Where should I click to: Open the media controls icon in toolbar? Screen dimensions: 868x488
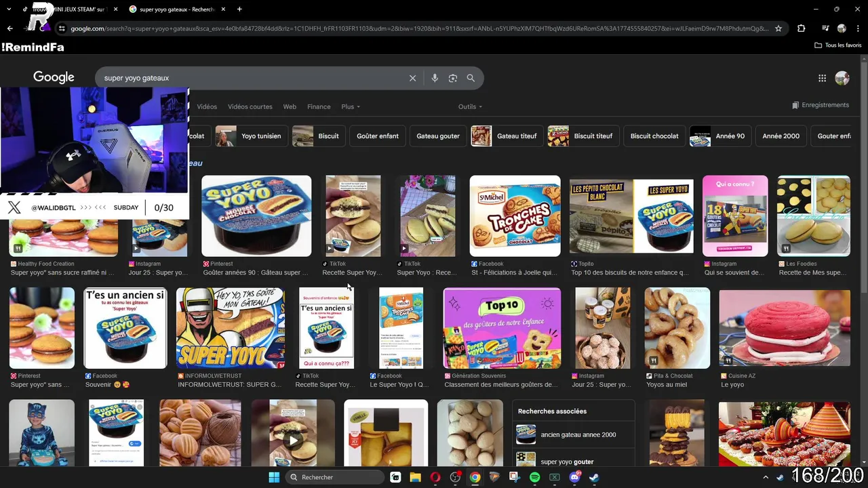825,28
